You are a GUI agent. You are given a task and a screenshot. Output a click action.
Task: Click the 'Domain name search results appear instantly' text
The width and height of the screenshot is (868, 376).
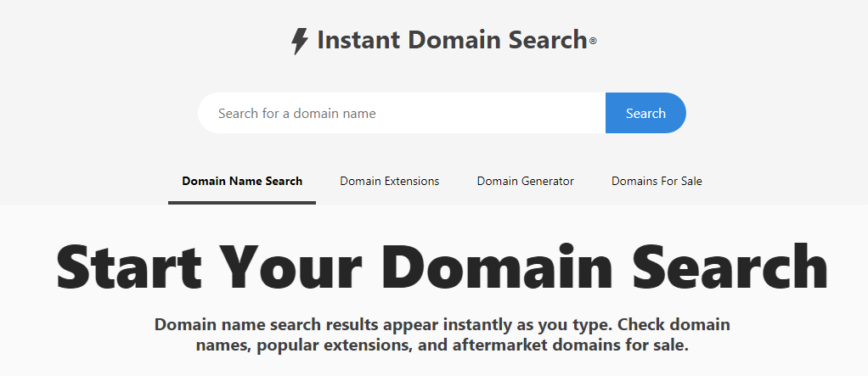pos(442,335)
